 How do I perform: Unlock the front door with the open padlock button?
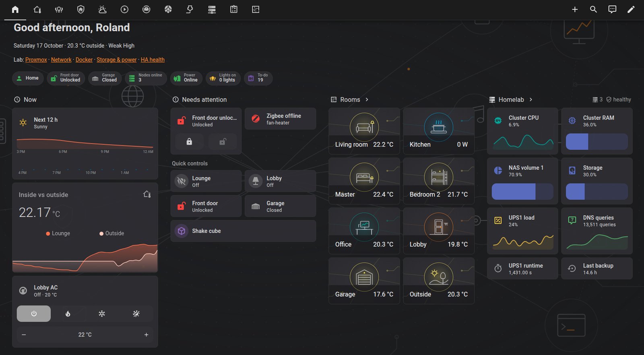pos(223,142)
